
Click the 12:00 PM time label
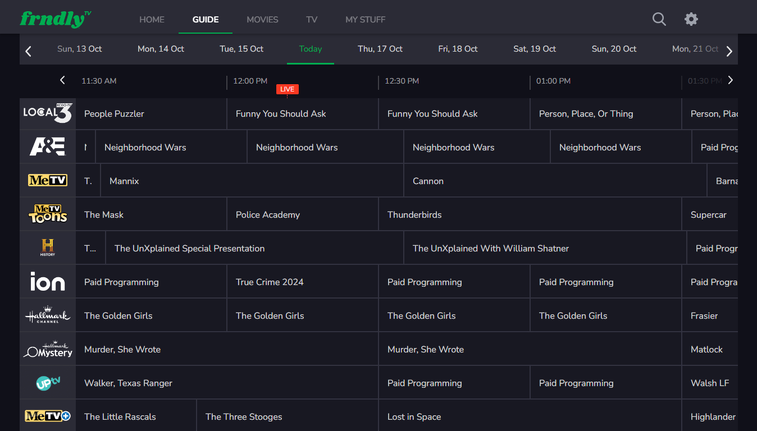[x=250, y=81]
